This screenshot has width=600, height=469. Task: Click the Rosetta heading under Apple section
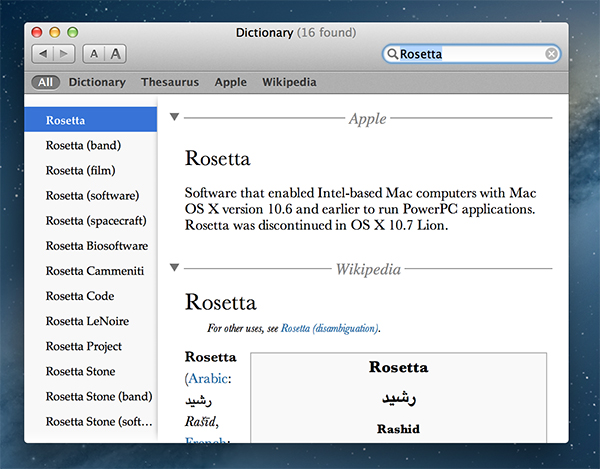217,158
